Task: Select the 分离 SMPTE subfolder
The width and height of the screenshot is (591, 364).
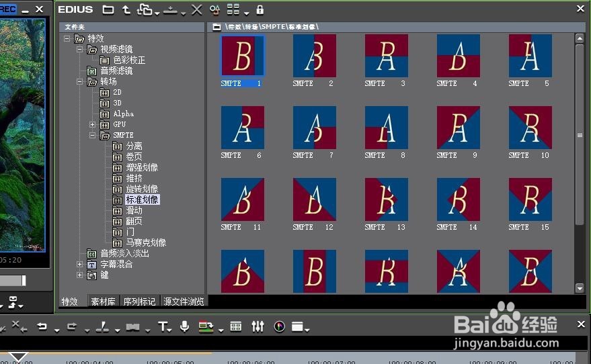Action: (x=134, y=146)
